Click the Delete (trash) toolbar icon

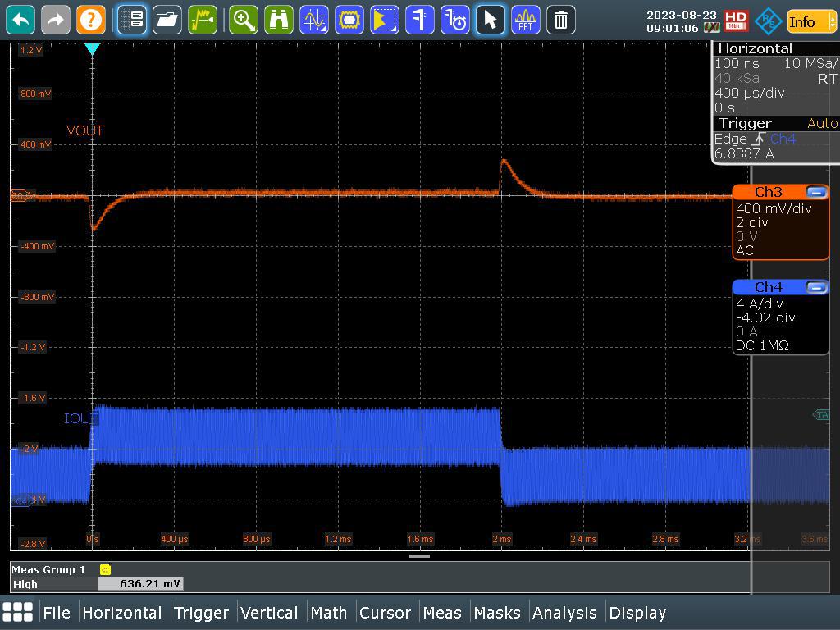[561, 20]
